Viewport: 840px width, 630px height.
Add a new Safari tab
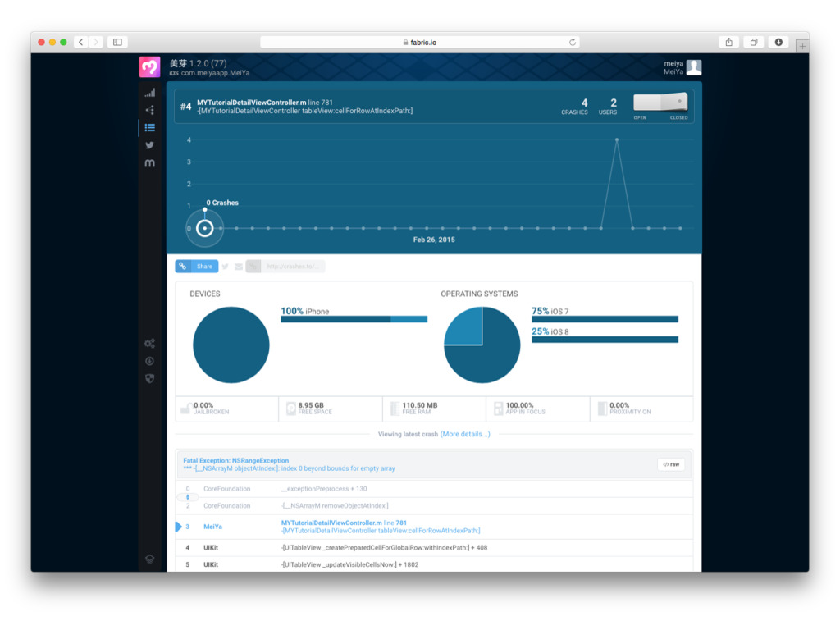click(802, 46)
